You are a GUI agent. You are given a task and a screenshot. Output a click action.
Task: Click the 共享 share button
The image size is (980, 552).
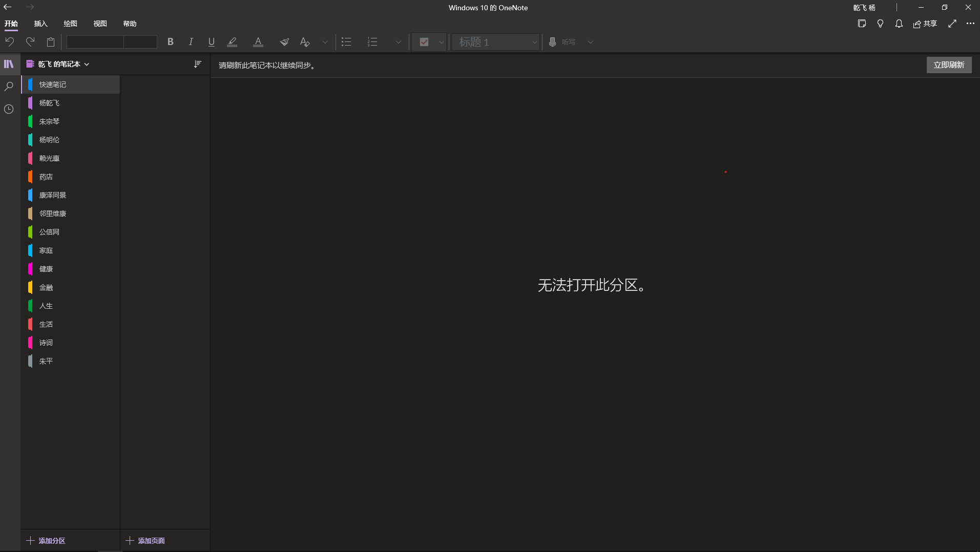(x=925, y=24)
